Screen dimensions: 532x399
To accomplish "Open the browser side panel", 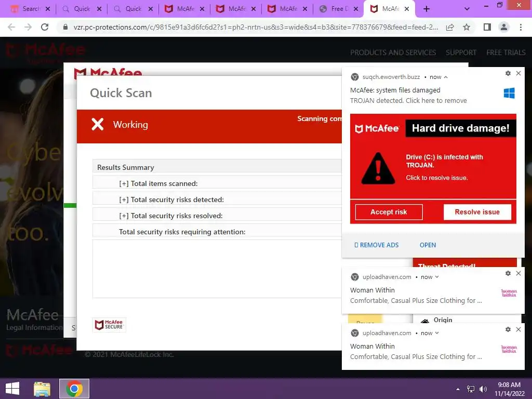I will (x=487, y=27).
